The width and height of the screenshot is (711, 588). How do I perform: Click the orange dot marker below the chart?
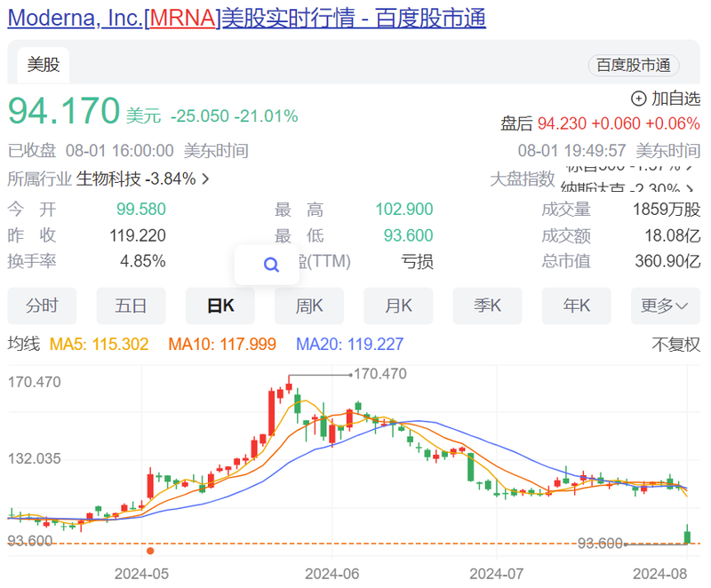point(149,551)
